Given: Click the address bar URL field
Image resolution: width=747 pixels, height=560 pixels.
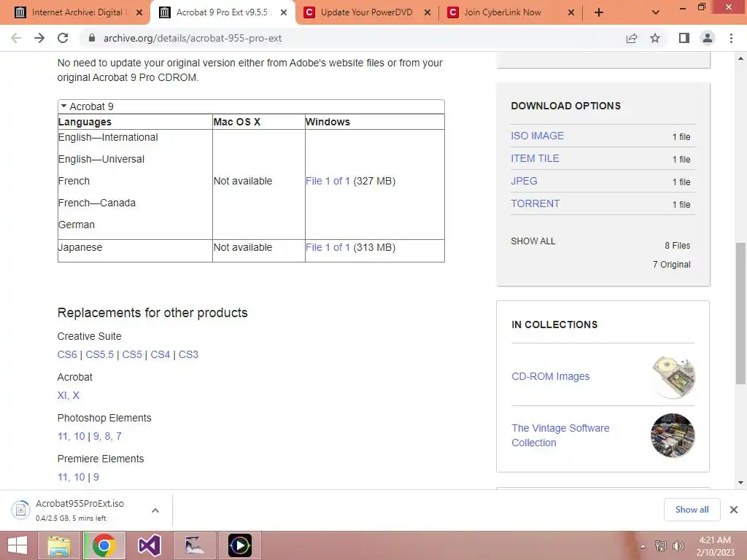Looking at the screenshot, I should point(352,38).
